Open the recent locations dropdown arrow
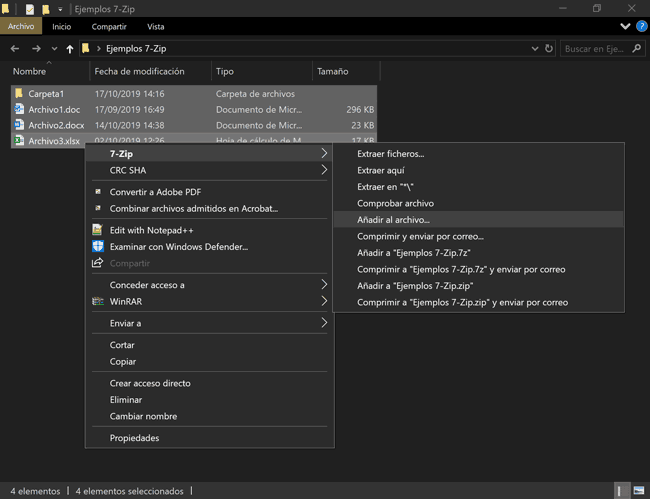The image size is (650, 499). coord(54,49)
